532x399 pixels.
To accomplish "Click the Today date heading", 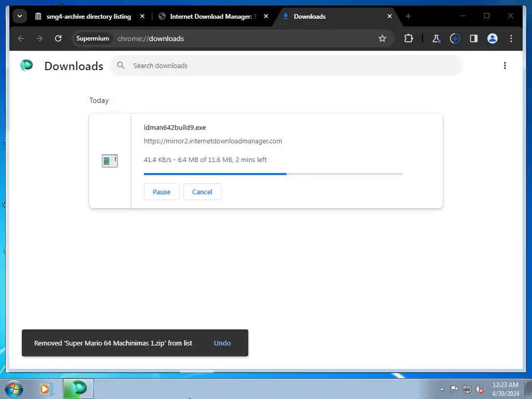I will tap(99, 100).
